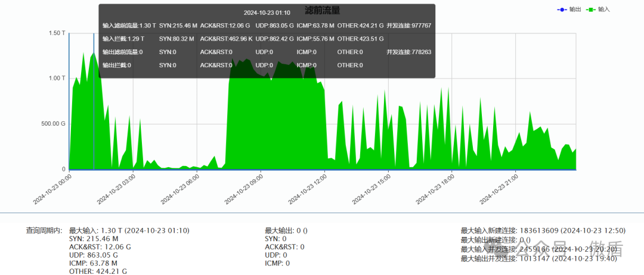The width and height of the screenshot is (644, 275).
Task: Click OTHER: 424.21 G summary value
Action: tap(98, 271)
